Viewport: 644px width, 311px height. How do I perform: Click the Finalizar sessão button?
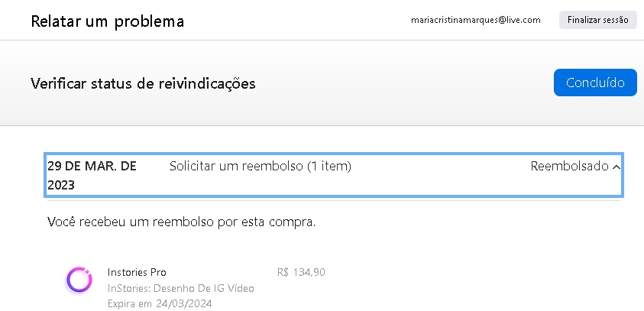(x=597, y=21)
